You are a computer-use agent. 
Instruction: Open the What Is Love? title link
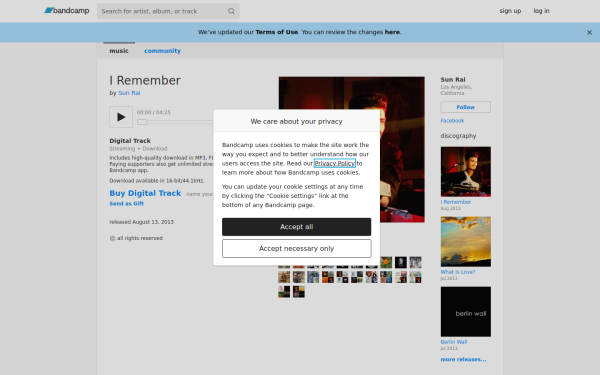pos(458,272)
